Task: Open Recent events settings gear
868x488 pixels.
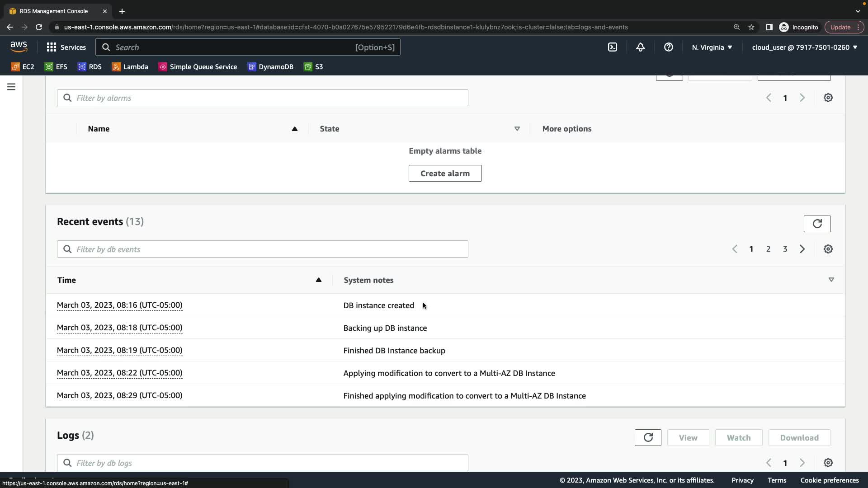Action: 828,249
